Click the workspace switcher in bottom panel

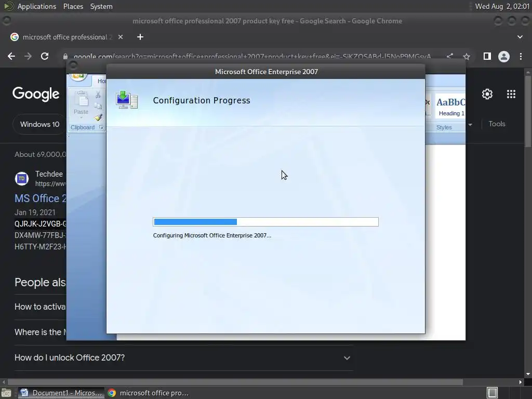(493, 393)
